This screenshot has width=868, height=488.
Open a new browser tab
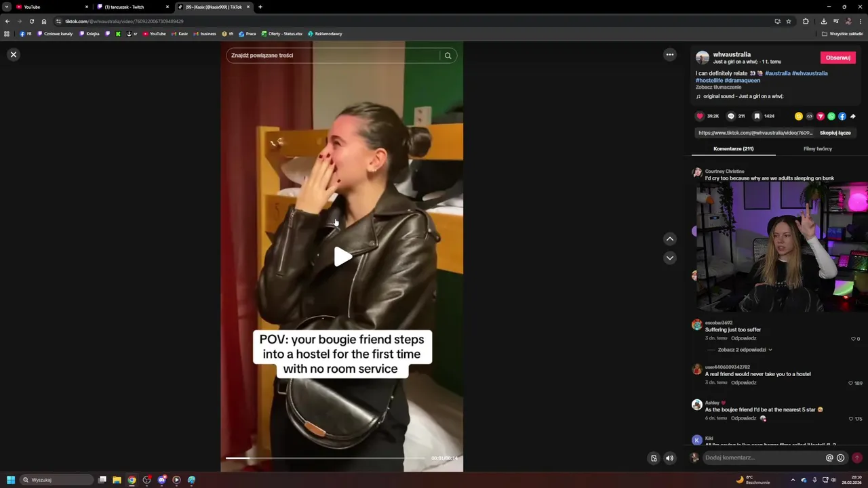coord(260,7)
